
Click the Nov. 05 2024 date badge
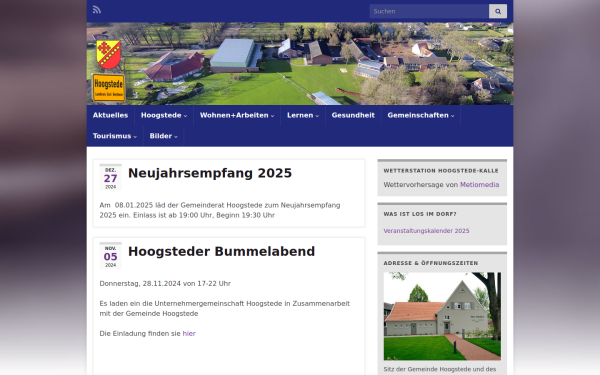111,256
